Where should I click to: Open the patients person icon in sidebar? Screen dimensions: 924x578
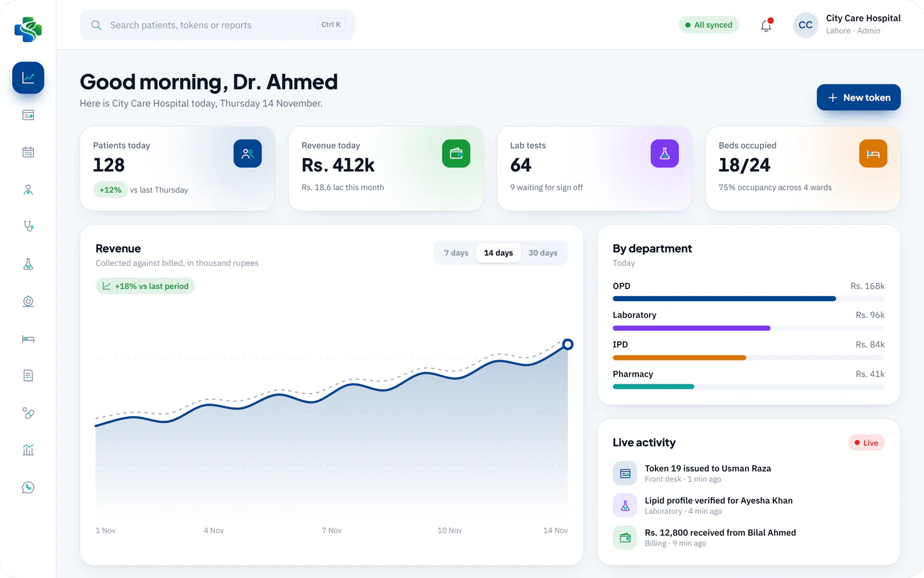(x=28, y=190)
